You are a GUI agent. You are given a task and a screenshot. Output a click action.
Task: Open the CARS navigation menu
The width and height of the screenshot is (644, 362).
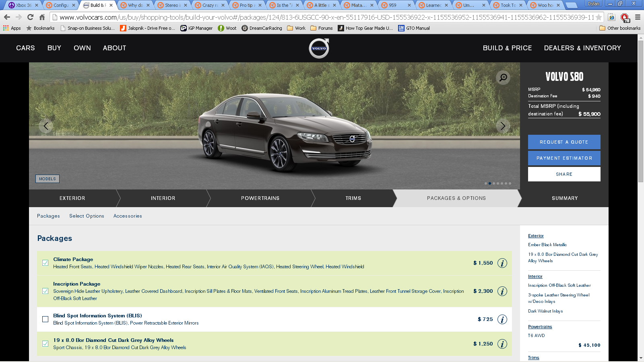[x=25, y=48]
